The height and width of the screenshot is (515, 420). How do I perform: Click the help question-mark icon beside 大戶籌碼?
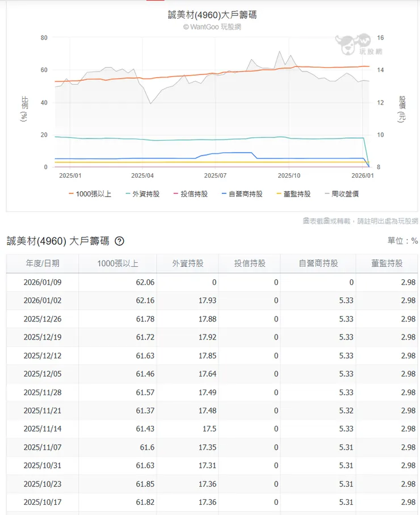pos(120,241)
